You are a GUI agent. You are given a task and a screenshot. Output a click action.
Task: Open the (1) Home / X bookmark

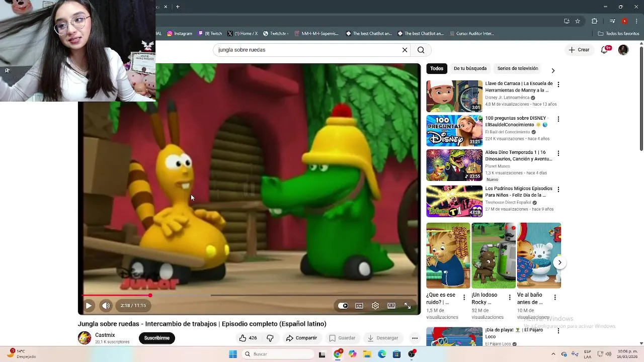[243, 34]
